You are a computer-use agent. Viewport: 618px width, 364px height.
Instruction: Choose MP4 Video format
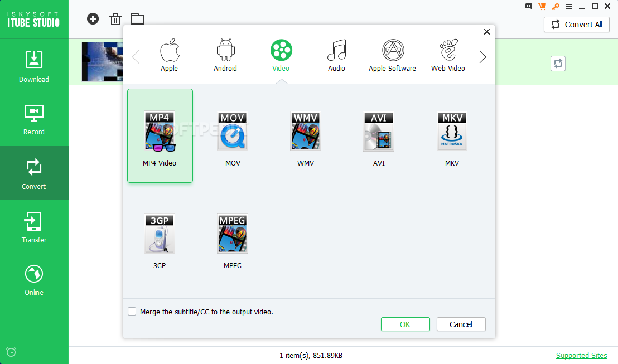160,135
